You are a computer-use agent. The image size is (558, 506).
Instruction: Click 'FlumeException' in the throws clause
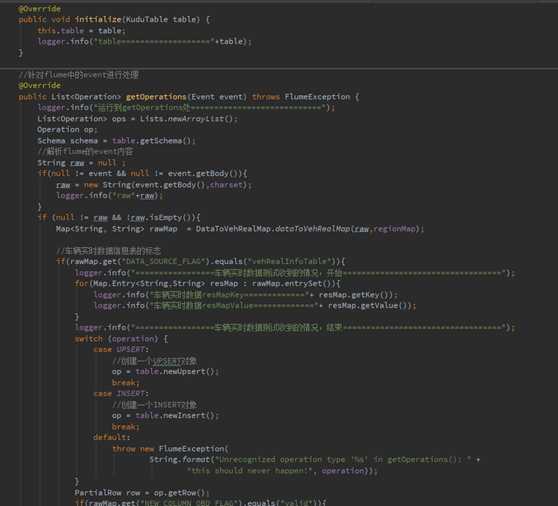click(x=317, y=97)
